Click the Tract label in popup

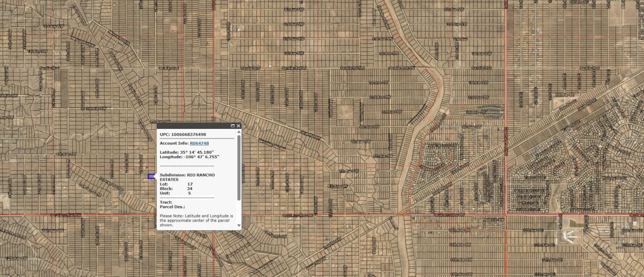[166, 202]
